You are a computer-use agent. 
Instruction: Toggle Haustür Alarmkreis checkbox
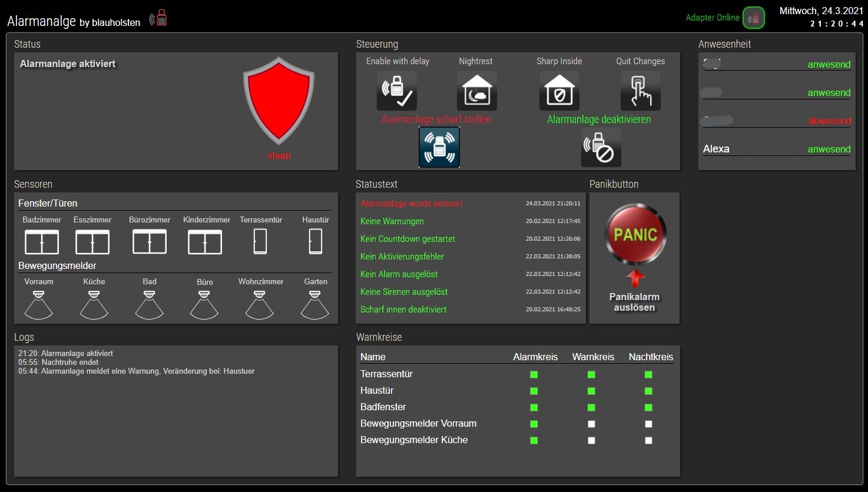coord(534,391)
